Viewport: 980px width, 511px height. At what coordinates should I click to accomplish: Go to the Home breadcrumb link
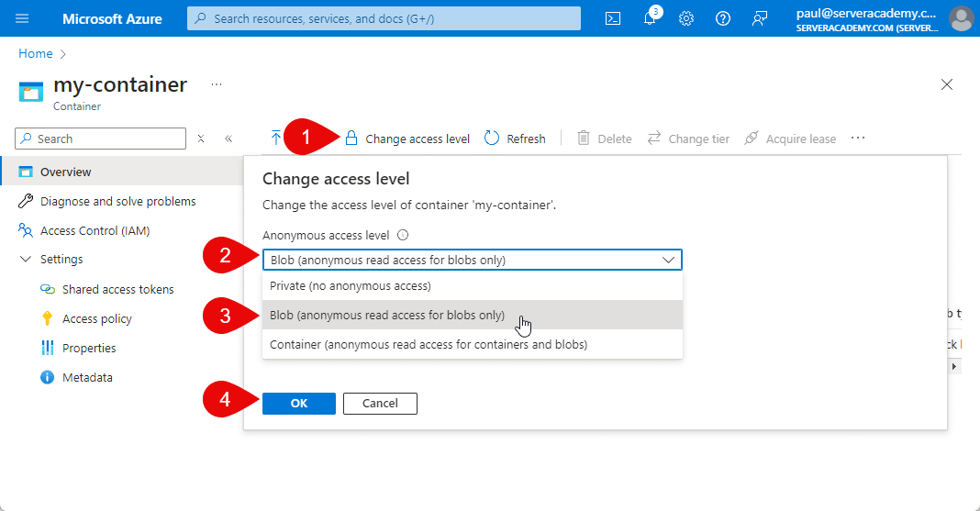click(35, 54)
